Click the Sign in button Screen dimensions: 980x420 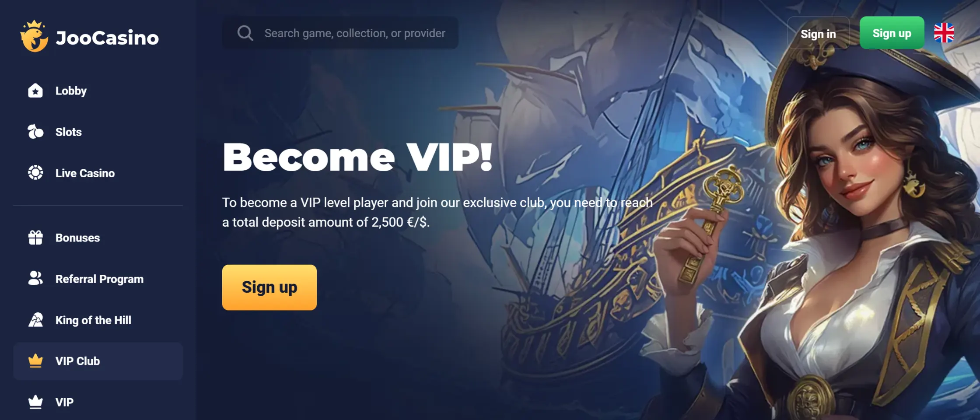click(x=818, y=34)
